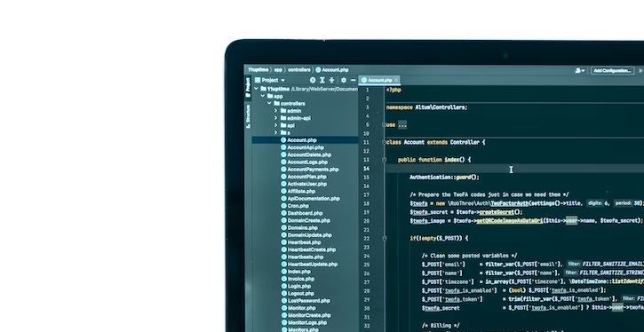Click the Collapse All icon in Project panel
The image size is (644, 332).
[332, 80]
